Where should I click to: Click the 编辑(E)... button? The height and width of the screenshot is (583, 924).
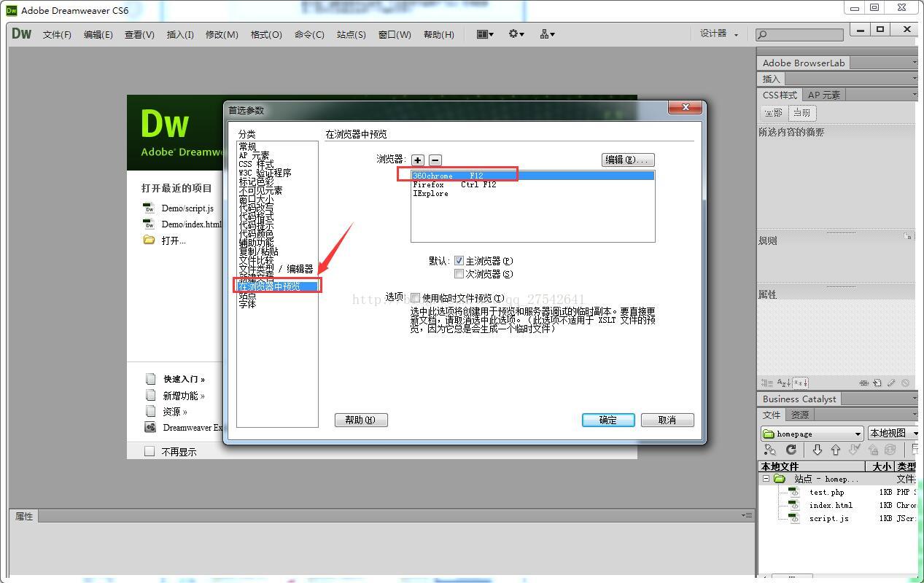tap(628, 160)
